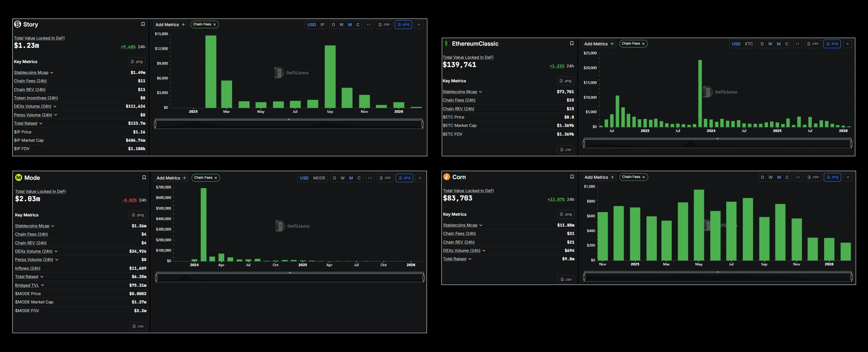The height and width of the screenshot is (352, 868).
Task: Set EthereumClassic chart to weekly (W) grouping
Action: coord(770,44)
